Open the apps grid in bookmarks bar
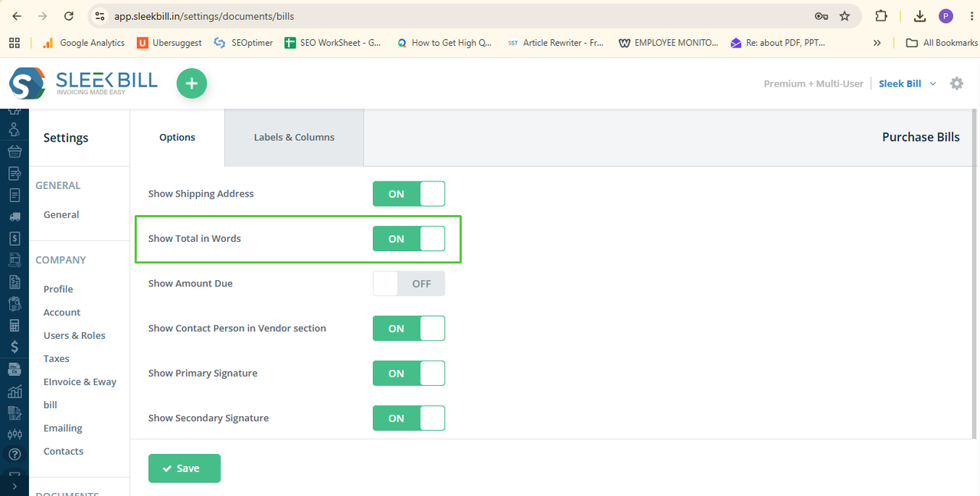 tap(14, 43)
